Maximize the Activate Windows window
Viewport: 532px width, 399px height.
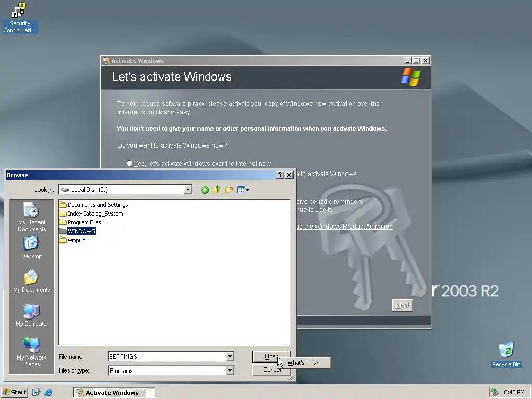(x=416, y=61)
